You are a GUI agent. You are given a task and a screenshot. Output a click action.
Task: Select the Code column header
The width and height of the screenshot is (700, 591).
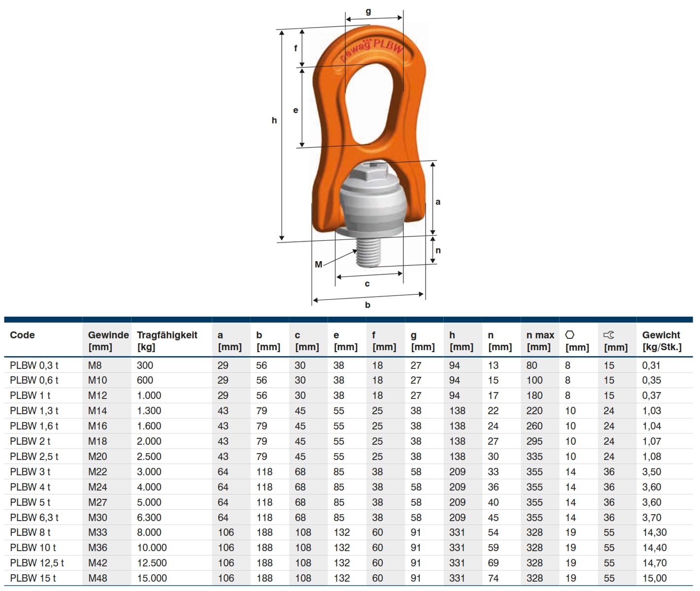22,335
